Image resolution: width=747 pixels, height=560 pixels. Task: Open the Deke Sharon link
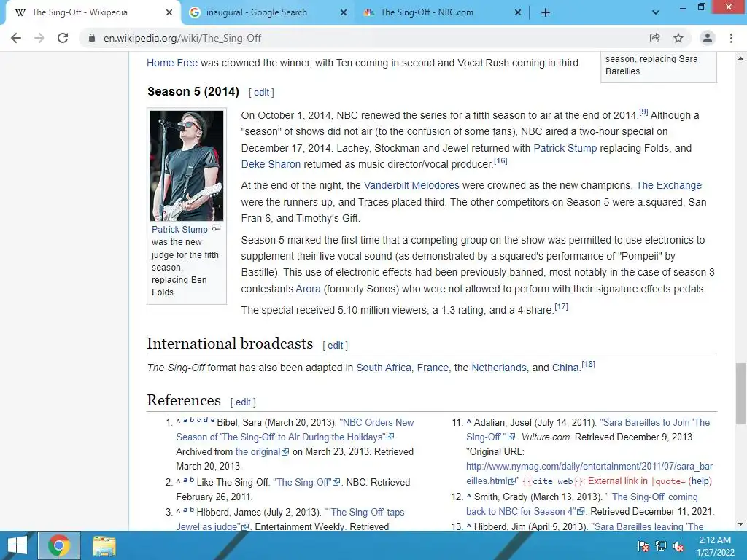click(271, 164)
